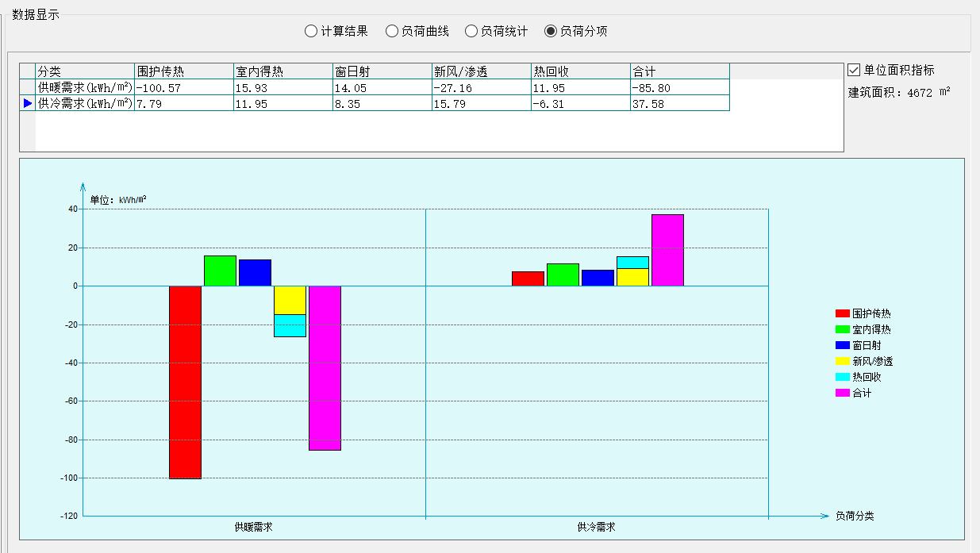Viewport: 980px width, 553px height.
Task: Select the 计算结果 radio button
Action: click(x=311, y=32)
